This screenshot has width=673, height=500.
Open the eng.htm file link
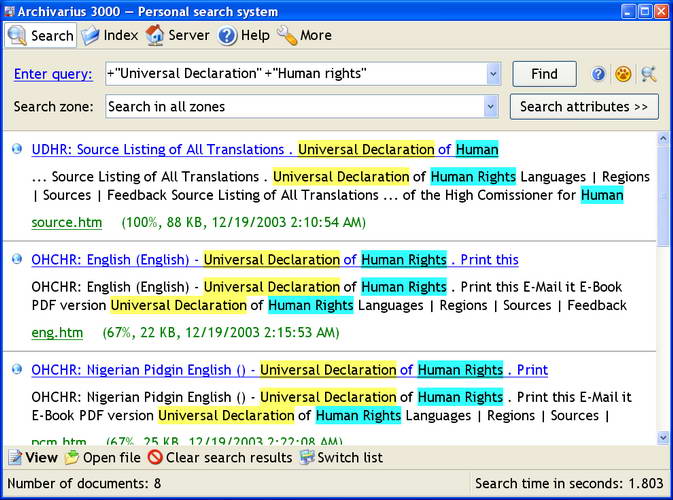pos(57,332)
